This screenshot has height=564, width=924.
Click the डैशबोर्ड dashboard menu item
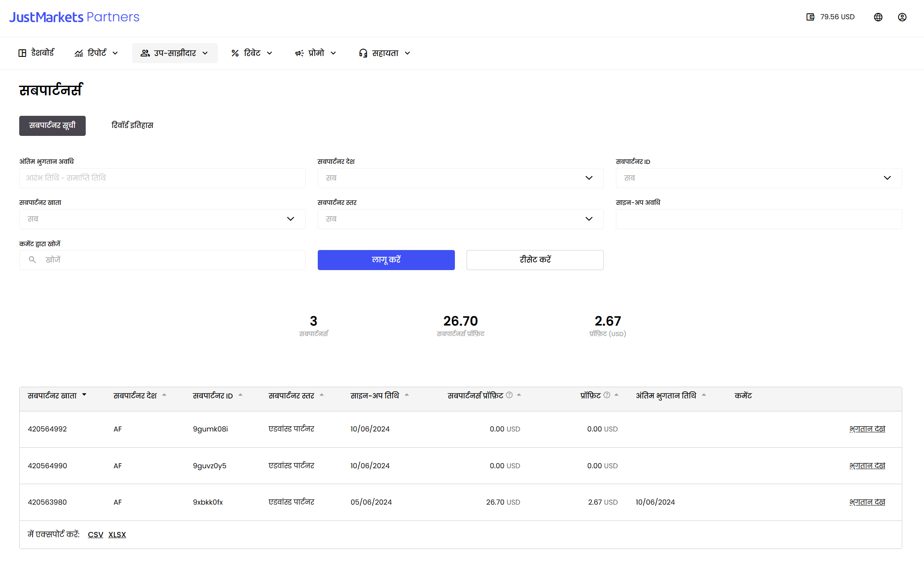click(36, 53)
